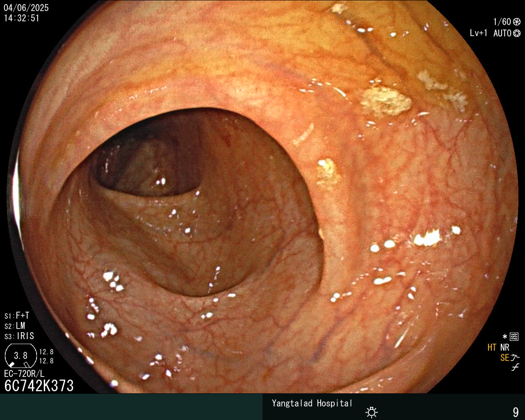Click the S2: LM switch assignment
This screenshot has height=420, width=525.
(x=15, y=326)
